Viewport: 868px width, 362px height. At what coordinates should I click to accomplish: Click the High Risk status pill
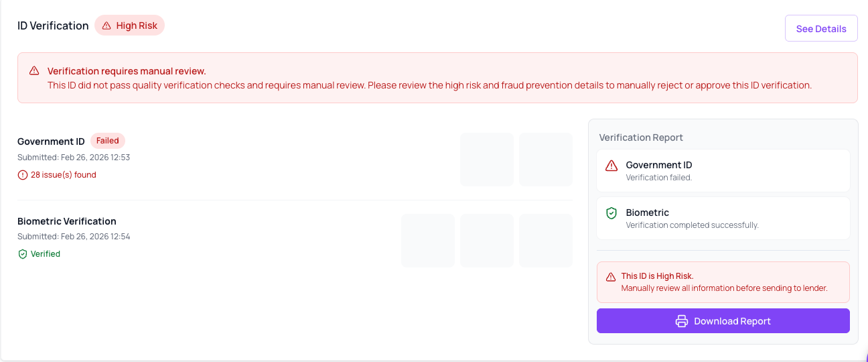point(129,25)
